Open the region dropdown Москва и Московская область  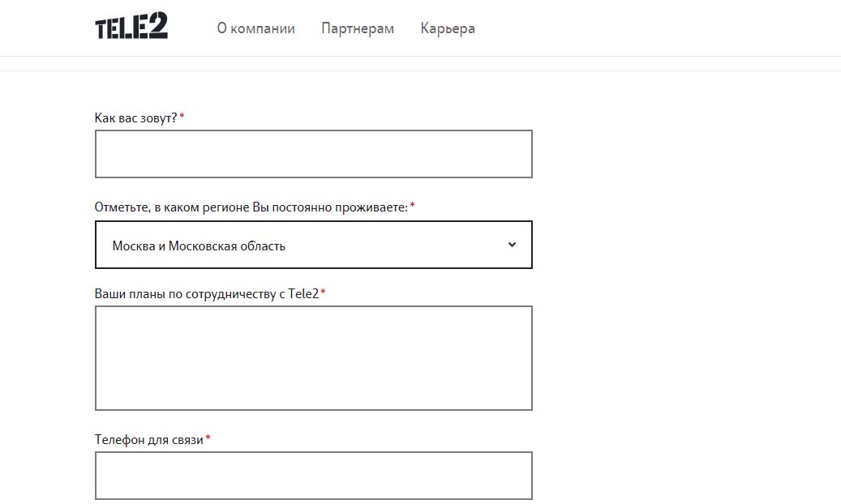pos(314,245)
